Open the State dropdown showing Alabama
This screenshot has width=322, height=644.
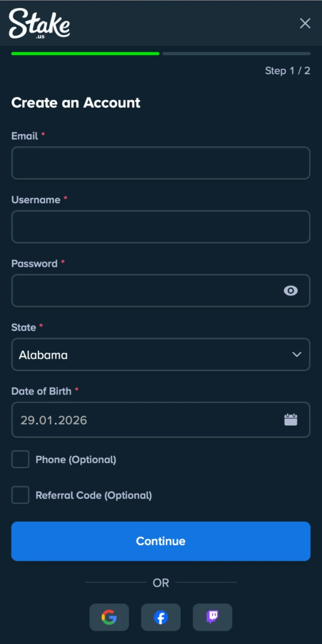point(160,354)
